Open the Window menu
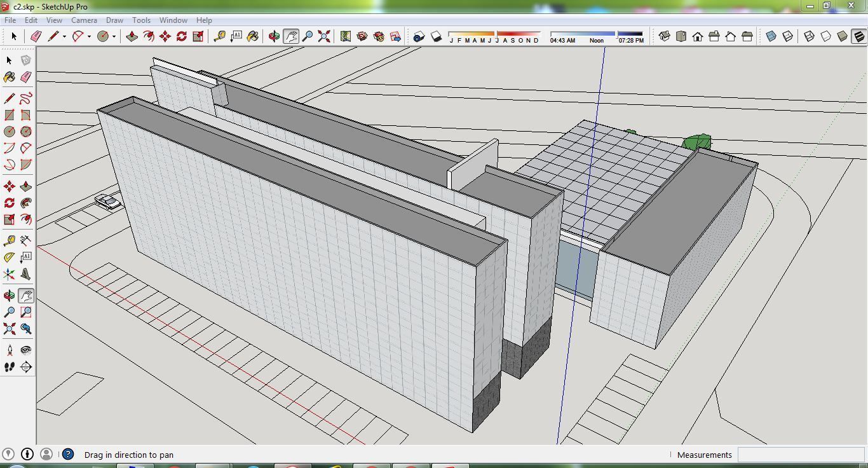 click(x=173, y=20)
